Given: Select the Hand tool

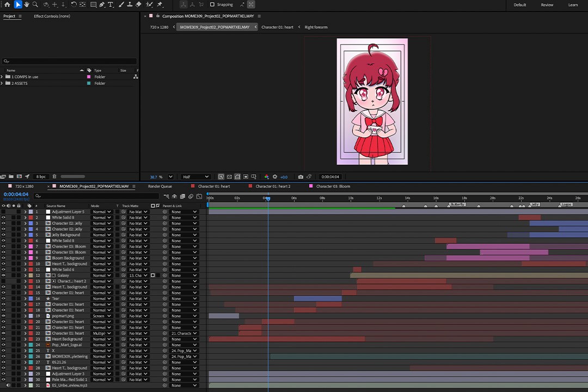Looking at the screenshot, I should pos(27,4).
